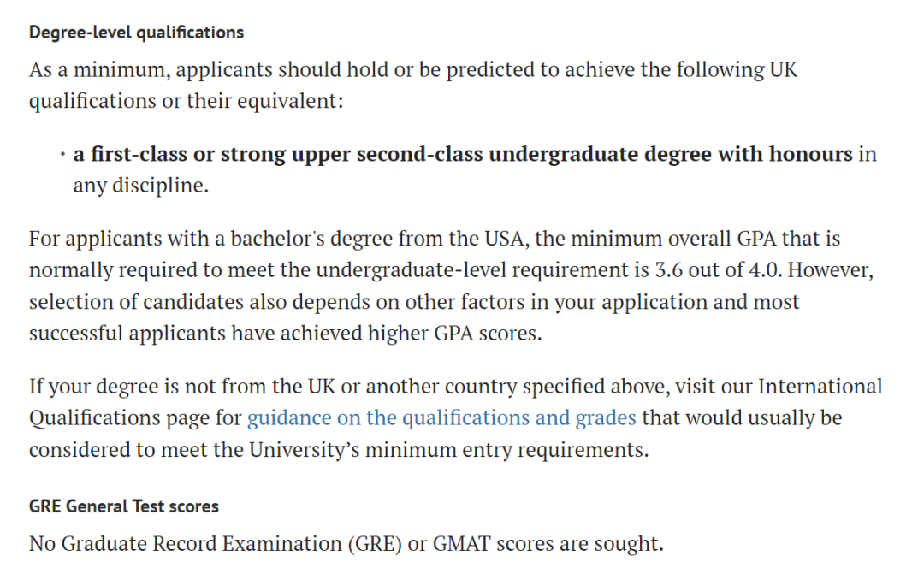The height and width of the screenshot is (568, 924).
Task: Click the word "International" in the last paragraph
Action: 819,387
